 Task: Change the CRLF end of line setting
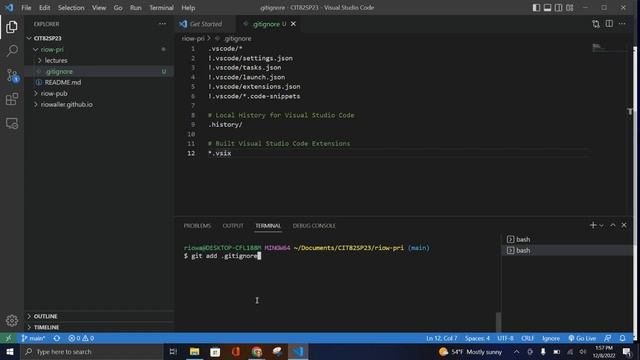(527, 338)
